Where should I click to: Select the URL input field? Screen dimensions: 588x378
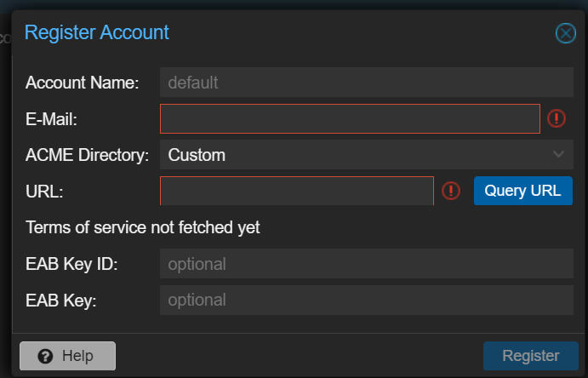297,191
